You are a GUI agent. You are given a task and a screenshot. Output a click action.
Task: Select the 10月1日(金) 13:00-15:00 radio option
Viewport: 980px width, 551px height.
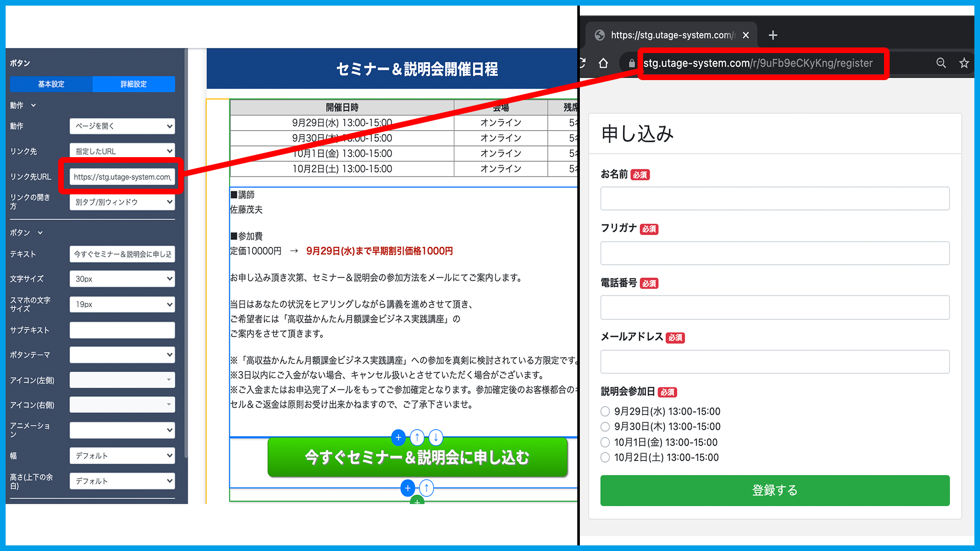[605, 442]
